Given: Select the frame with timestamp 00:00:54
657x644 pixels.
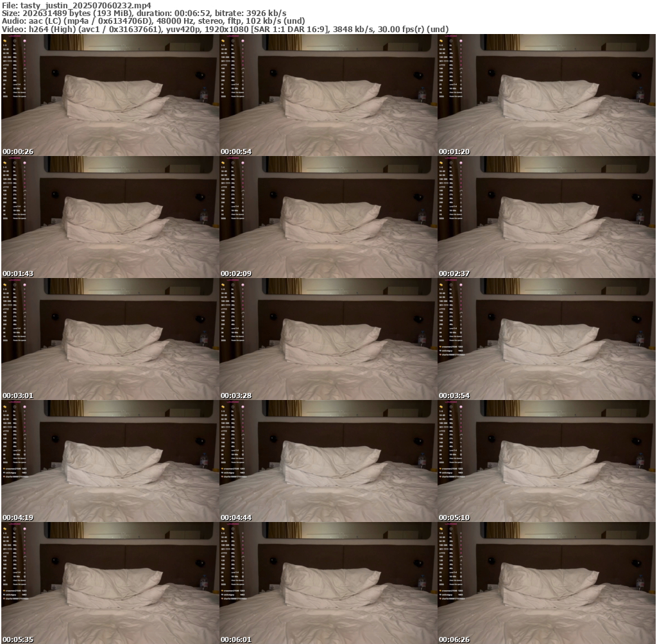Looking at the screenshot, I should [x=328, y=95].
